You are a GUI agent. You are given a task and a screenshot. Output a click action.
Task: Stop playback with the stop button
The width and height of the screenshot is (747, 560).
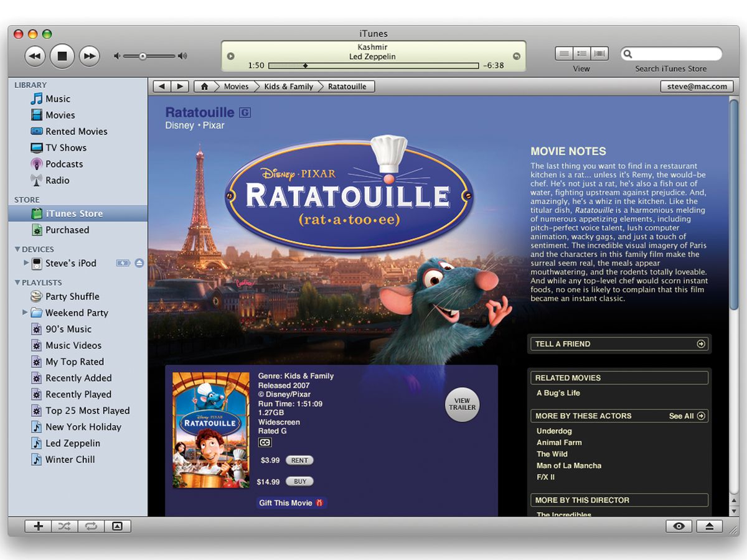(x=62, y=57)
